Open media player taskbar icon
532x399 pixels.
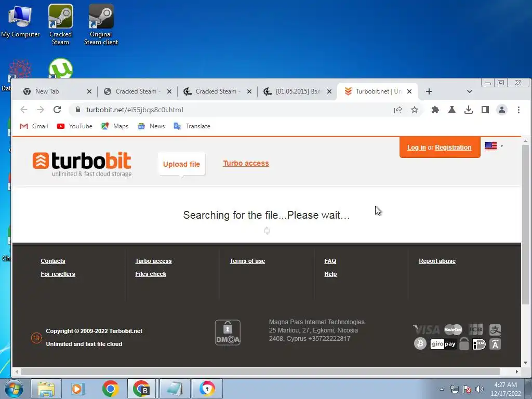77,389
